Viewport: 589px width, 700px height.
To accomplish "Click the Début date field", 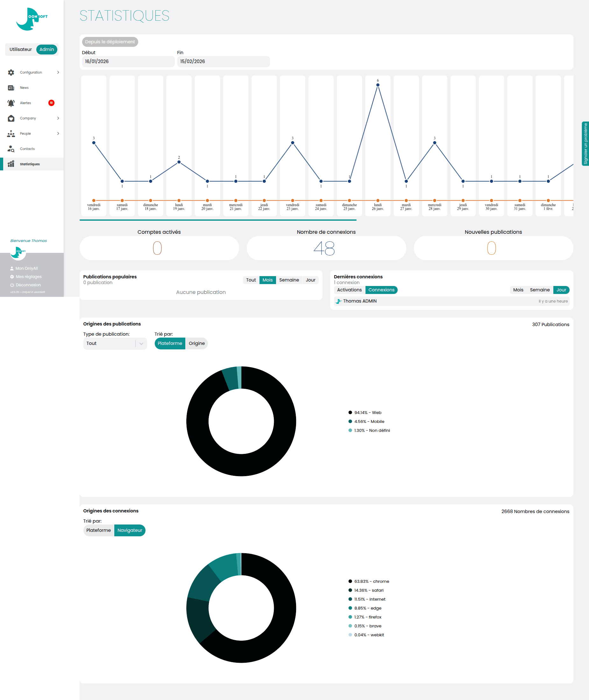I will point(128,61).
